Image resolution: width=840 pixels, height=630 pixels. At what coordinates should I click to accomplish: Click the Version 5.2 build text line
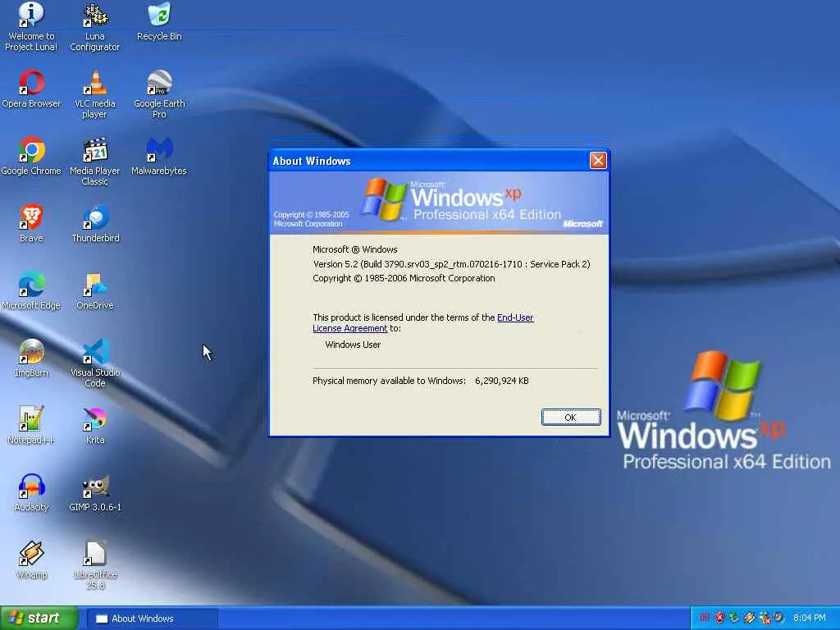452,264
